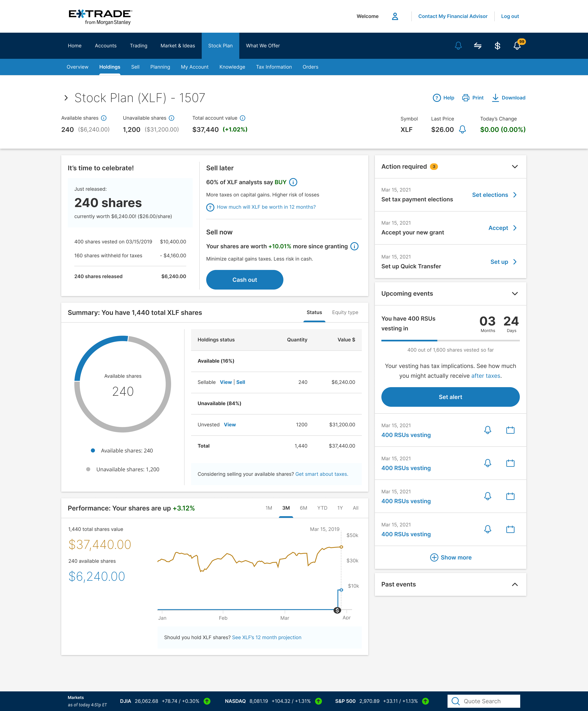
Task: Open the Tax Information tab
Action: click(274, 67)
